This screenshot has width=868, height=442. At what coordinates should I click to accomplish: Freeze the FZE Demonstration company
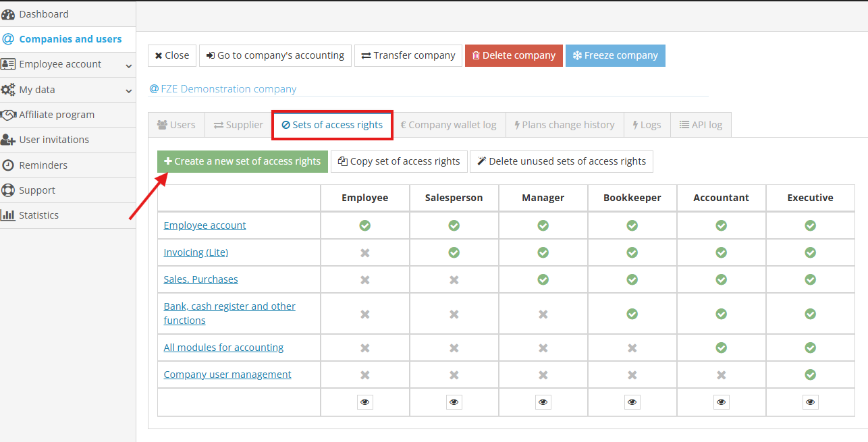point(615,55)
